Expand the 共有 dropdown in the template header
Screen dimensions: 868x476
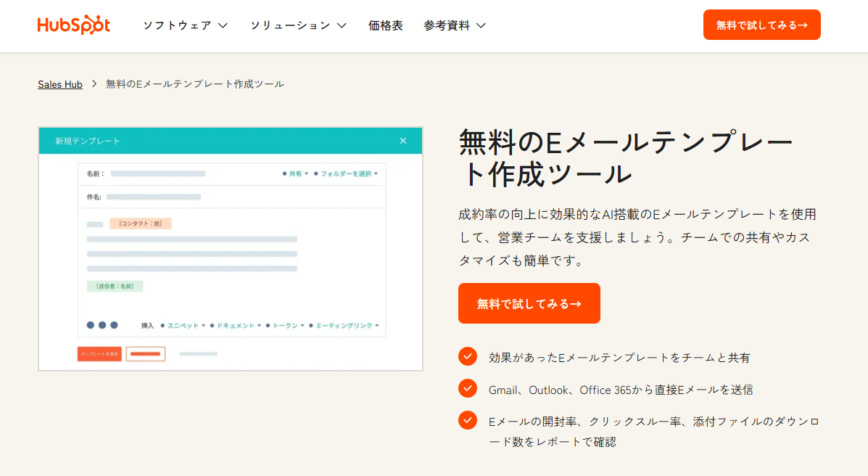pos(296,173)
